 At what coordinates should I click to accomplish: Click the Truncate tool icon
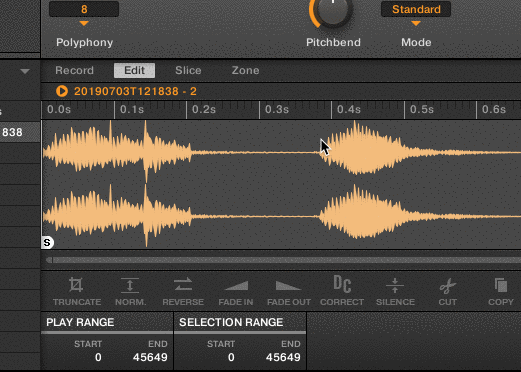coord(76,285)
